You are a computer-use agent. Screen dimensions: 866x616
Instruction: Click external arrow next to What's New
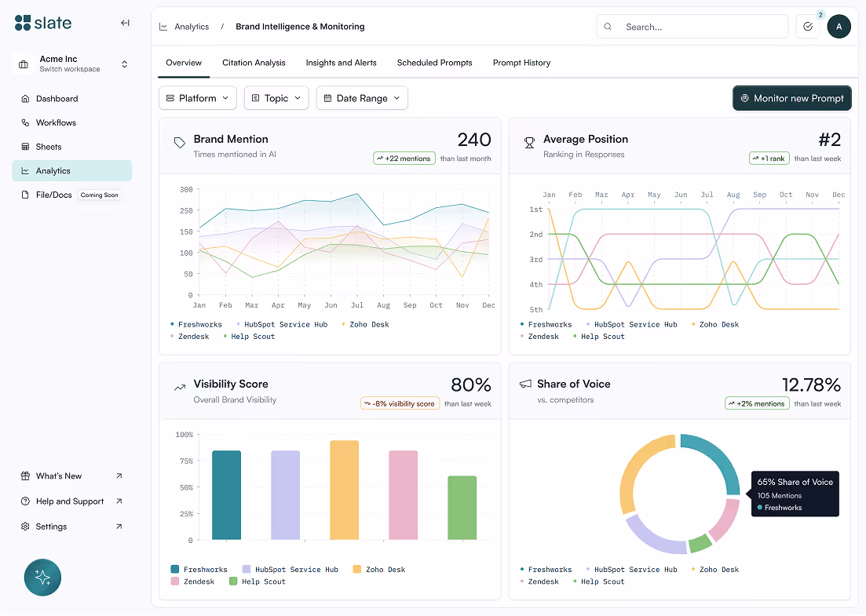pyautogui.click(x=119, y=476)
